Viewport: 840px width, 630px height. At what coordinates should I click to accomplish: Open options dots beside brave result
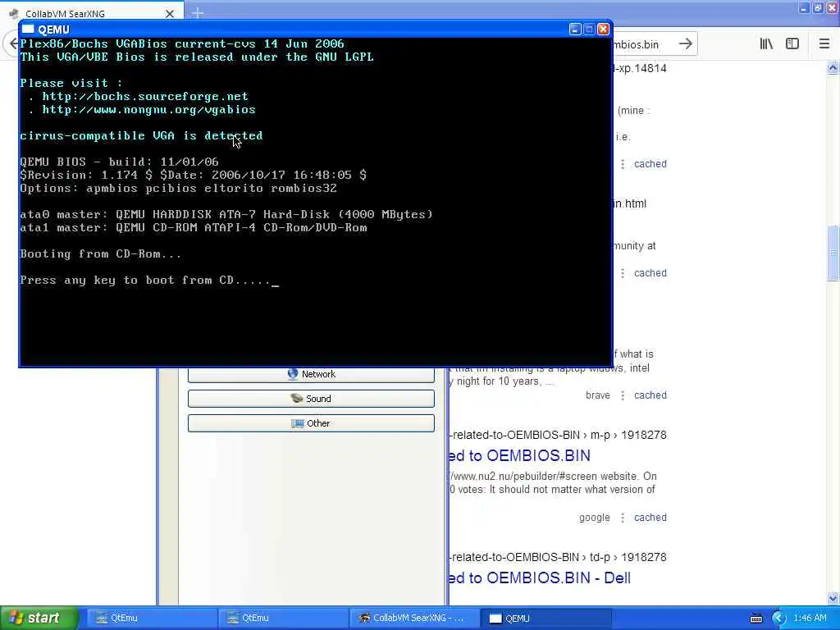click(x=623, y=395)
